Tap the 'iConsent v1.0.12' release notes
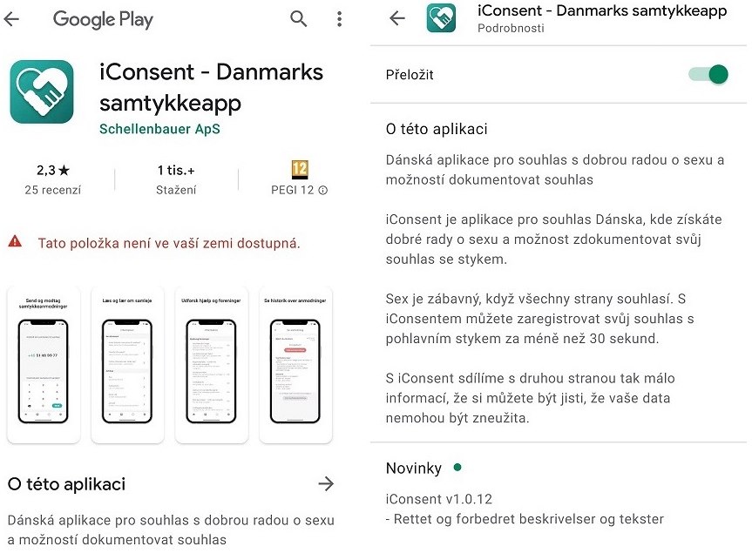 (437, 498)
